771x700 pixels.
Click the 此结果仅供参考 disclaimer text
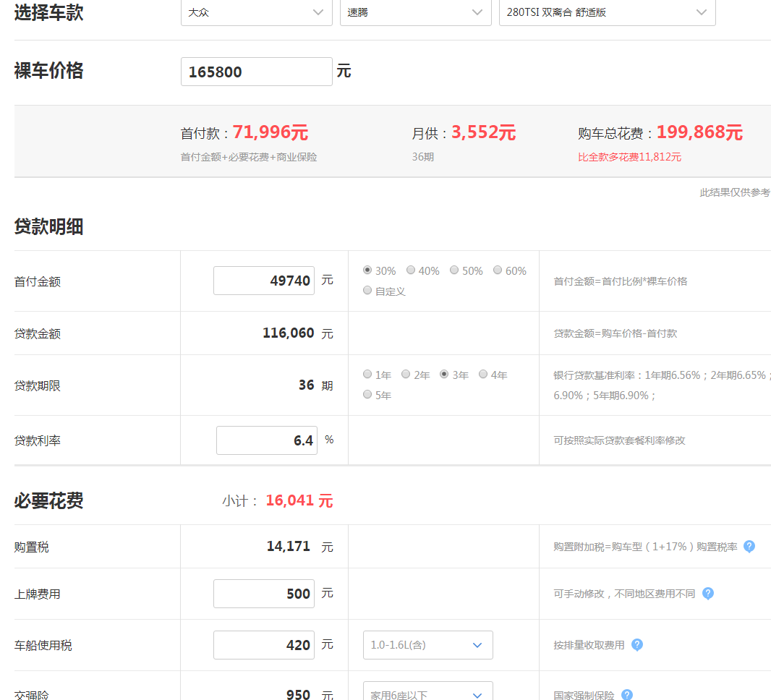(735, 192)
